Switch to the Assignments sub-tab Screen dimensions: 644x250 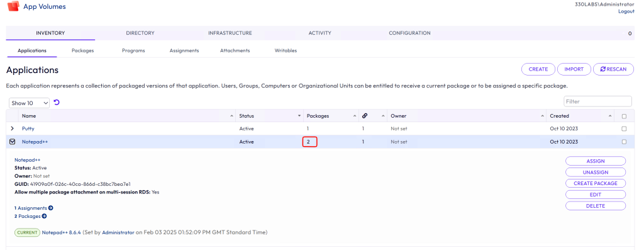click(184, 50)
